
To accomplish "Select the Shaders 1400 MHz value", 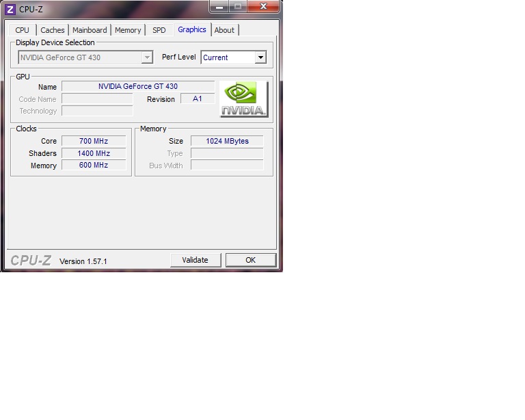I will [94, 153].
